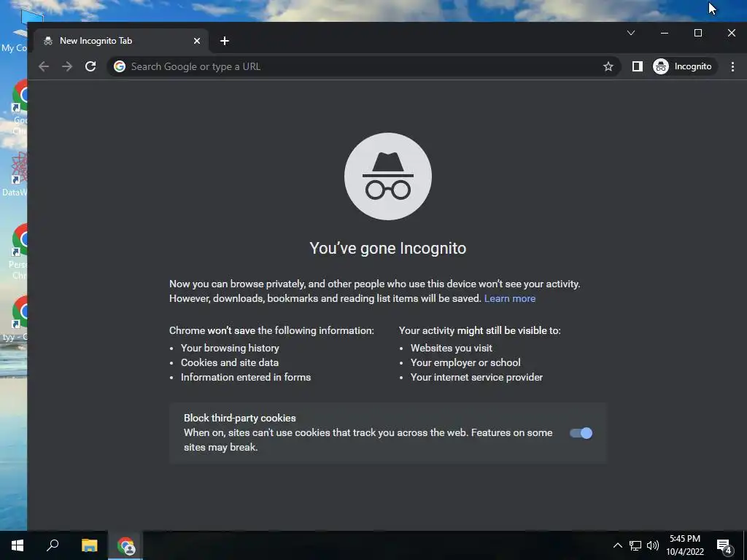Show hidden system tray icons
The height and width of the screenshot is (560, 747).
(x=617, y=545)
